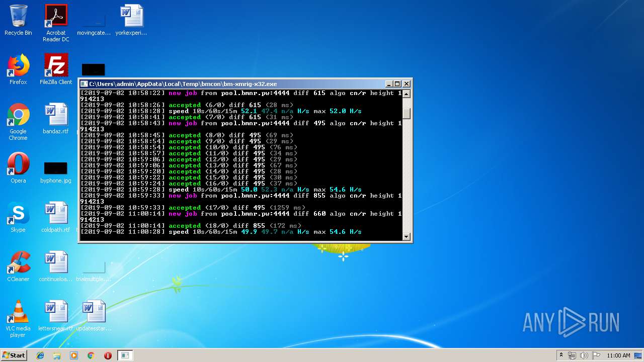The height and width of the screenshot is (362, 644).
Task: Click the 'max 52.0 H/s' speed line
Action: click(x=221, y=111)
